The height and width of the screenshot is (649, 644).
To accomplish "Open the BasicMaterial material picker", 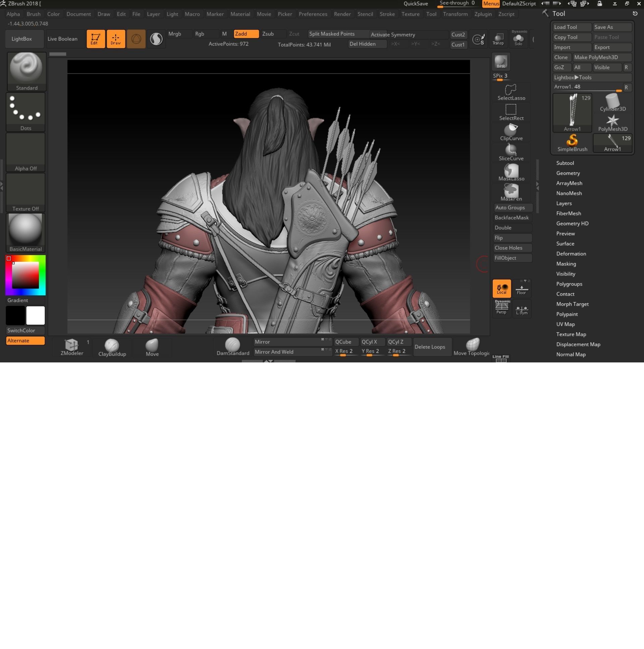I will click(25, 233).
